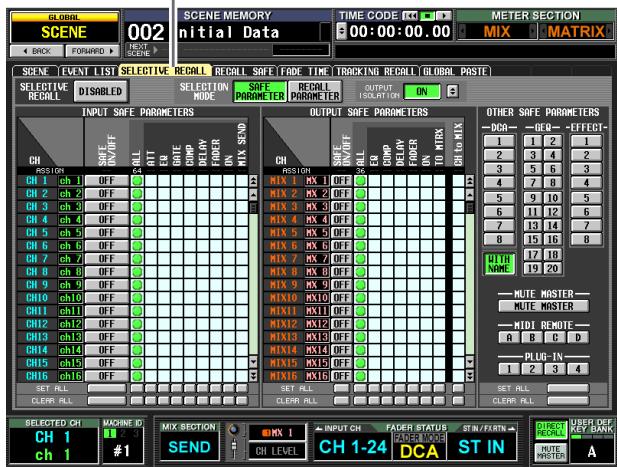617x467 pixels.
Task: Jump input channel list to top
Action: pos(253,181)
